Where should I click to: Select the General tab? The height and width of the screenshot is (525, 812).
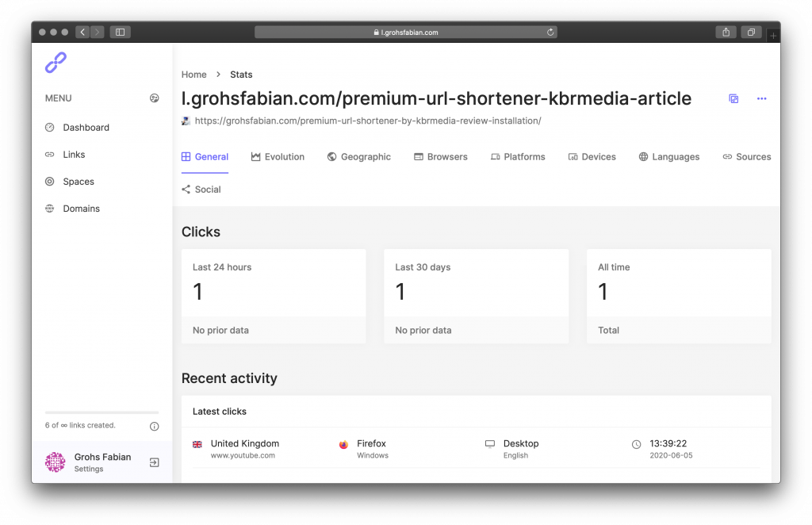(x=205, y=157)
